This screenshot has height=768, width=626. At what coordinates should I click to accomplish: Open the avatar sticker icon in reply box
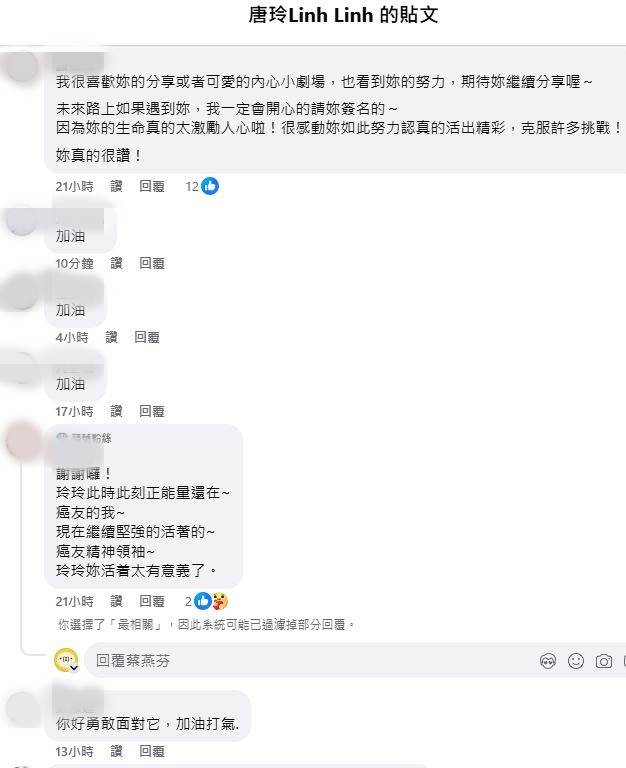548,661
